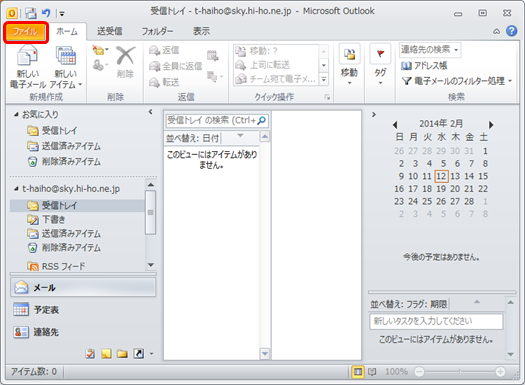This screenshot has height=385, width=525.
Task: Click the zoom slider in status bar
Action: click(459, 372)
